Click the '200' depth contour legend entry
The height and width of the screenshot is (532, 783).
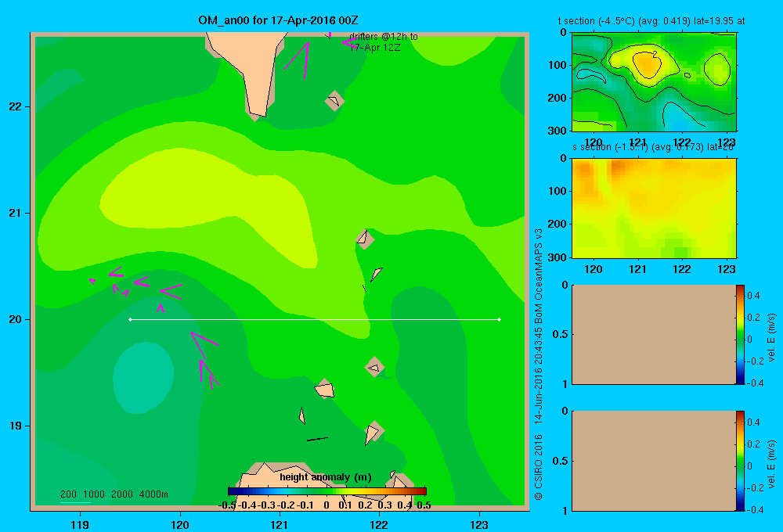(68, 494)
